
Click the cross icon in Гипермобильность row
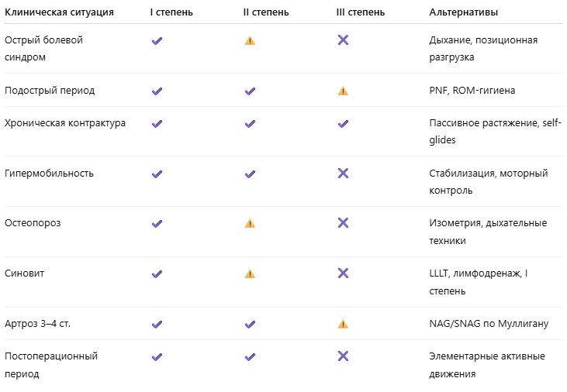click(343, 173)
